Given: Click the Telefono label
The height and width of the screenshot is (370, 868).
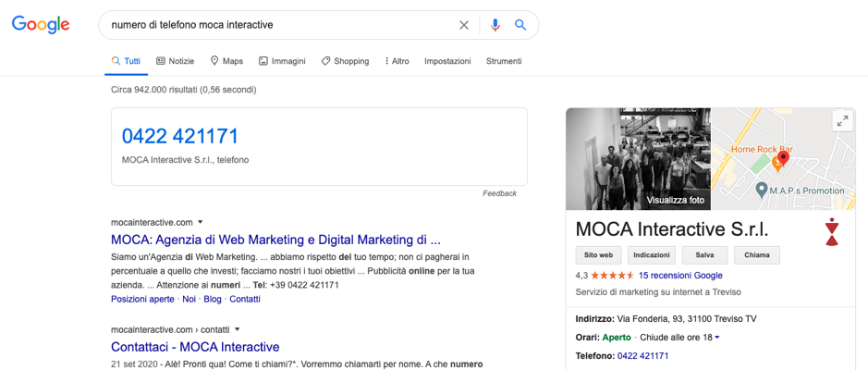Looking at the screenshot, I should [x=595, y=355].
